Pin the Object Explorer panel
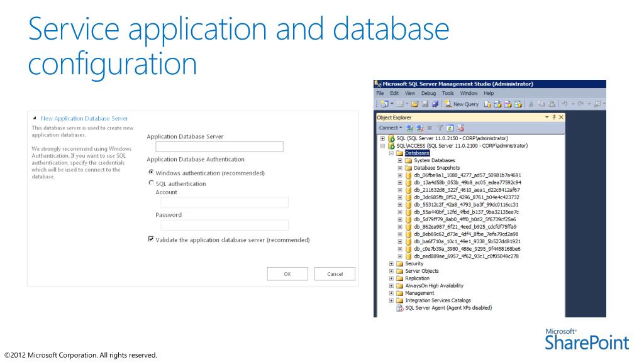Viewport: 644px width, 362px height. click(x=553, y=117)
